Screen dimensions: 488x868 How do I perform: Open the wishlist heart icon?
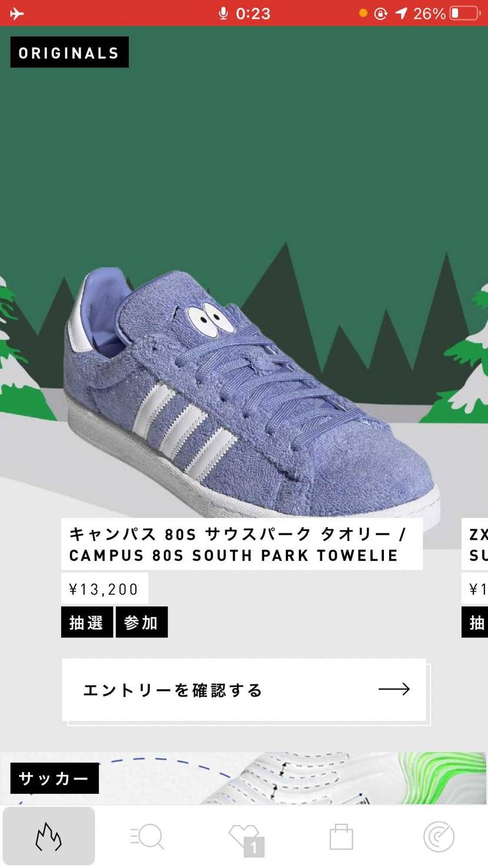click(x=245, y=839)
